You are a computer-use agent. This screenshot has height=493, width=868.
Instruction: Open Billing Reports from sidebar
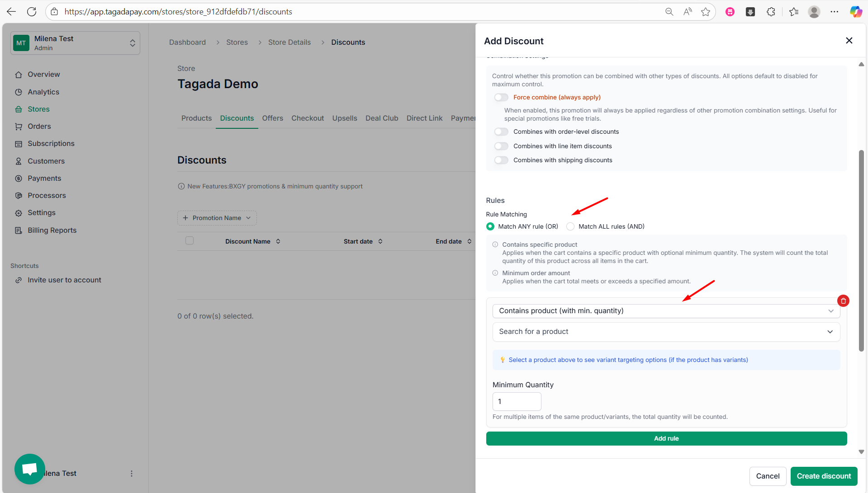[52, 230]
